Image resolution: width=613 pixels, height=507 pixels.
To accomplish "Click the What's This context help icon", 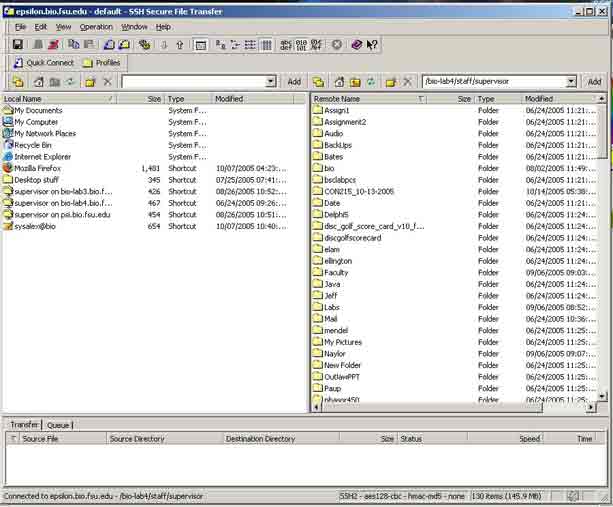I will [x=372, y=45].
